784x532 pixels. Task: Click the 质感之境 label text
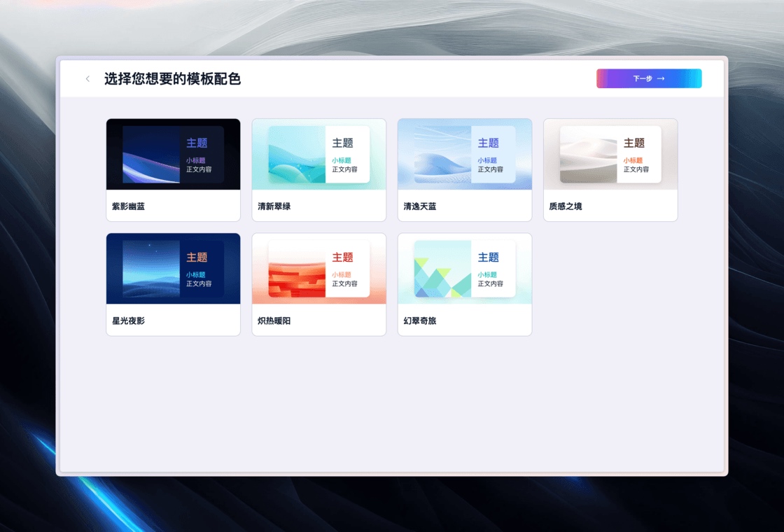tap(566, 206)
